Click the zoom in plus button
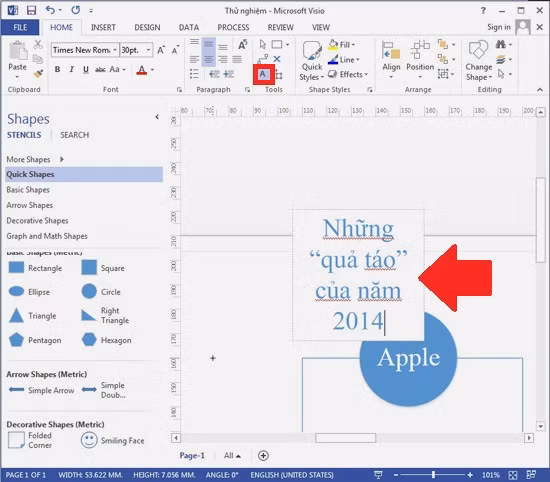550x482 pixels. coord(470,475)
